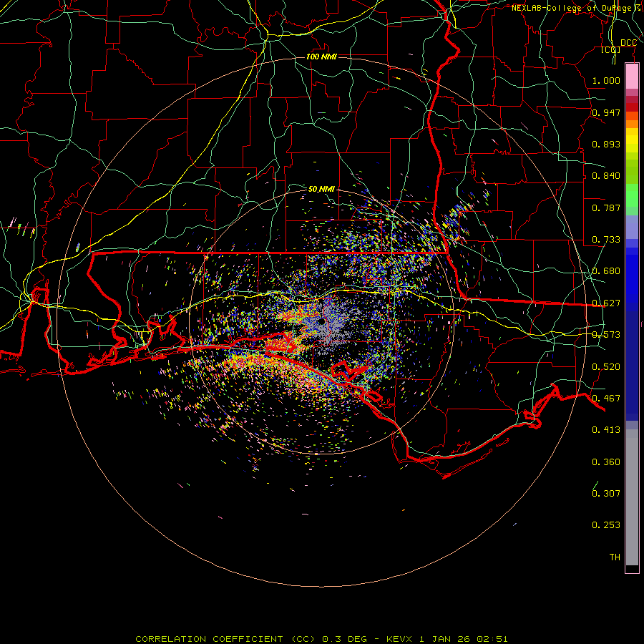This screenshot has height=644, width=644.
Task: Select the 0.413 scale value
Action: pyautogui.click(x=606, y=430)
